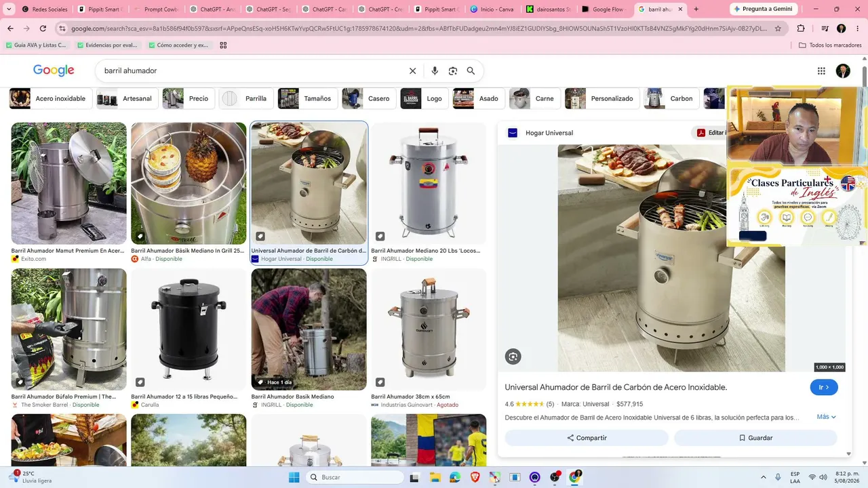Open black Barril Ahumador 12 a 15 libras thumbnail
This screenshot has height=488, width=868.
(x=189, y=329)
